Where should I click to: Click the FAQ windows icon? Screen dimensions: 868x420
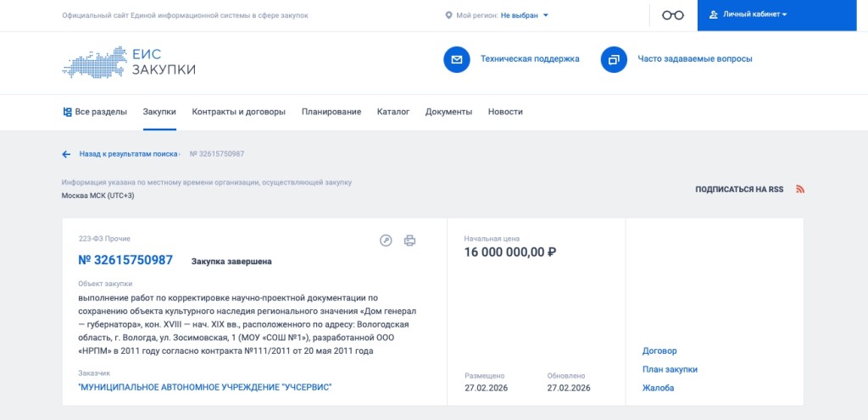click(613, 59)
